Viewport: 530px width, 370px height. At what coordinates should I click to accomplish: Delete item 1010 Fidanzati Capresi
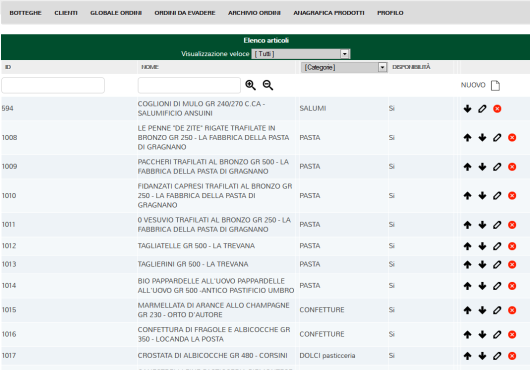512,196
